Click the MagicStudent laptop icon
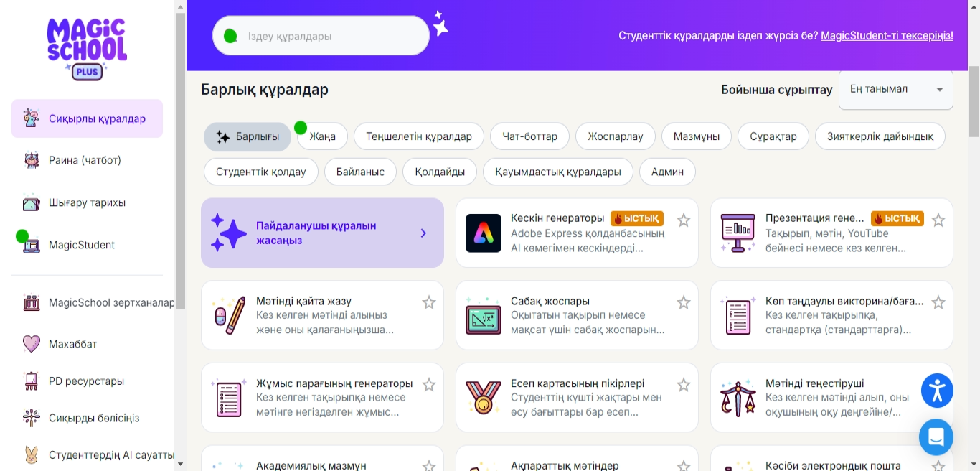Image resolution: width=980 pixels, height=471 pixels. click(31, 245)
